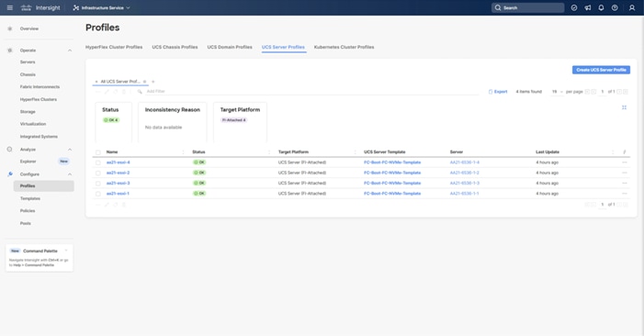Image resolution: width=644 pixels, height=336 pixels.
Task: Select the UCS Server Profiles tab
Action: [283, 47]
